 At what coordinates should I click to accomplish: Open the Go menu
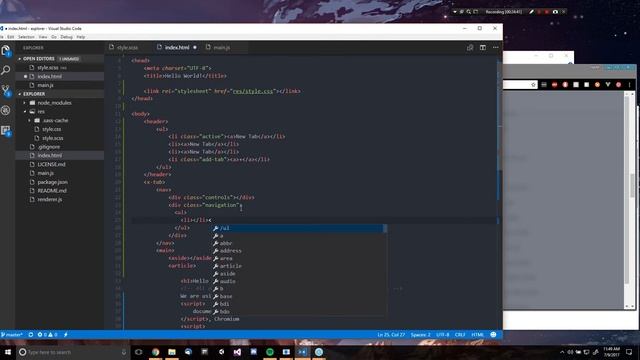(x=54, y=37)
